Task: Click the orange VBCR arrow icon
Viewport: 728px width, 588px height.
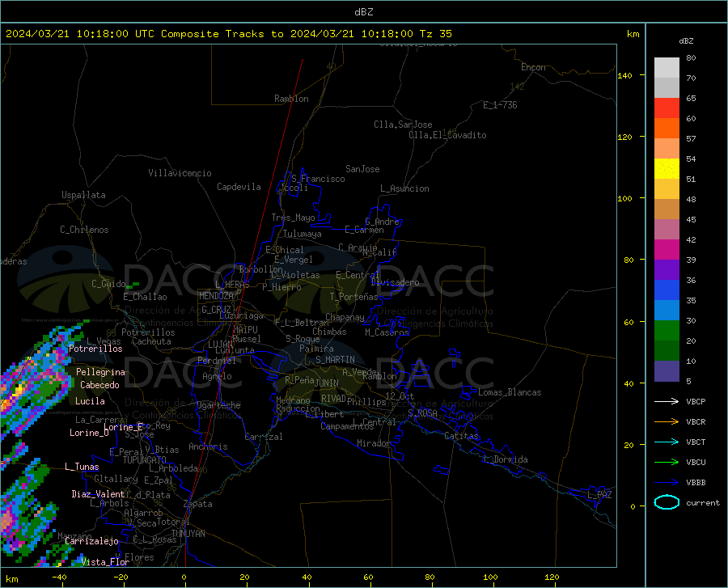Action: click(x=667, y=422)
